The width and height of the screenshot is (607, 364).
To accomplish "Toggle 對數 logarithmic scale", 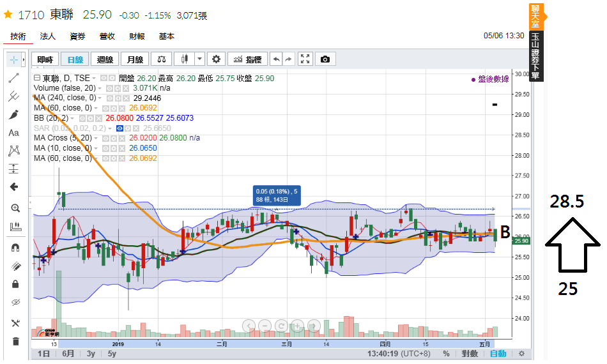I will click(x=470, y=354).
